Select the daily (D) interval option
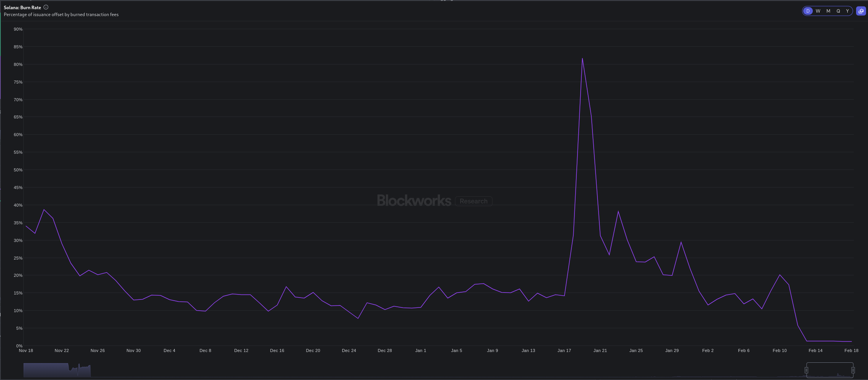The width and height of the screenshot is (868, 380). click(808, 11)
